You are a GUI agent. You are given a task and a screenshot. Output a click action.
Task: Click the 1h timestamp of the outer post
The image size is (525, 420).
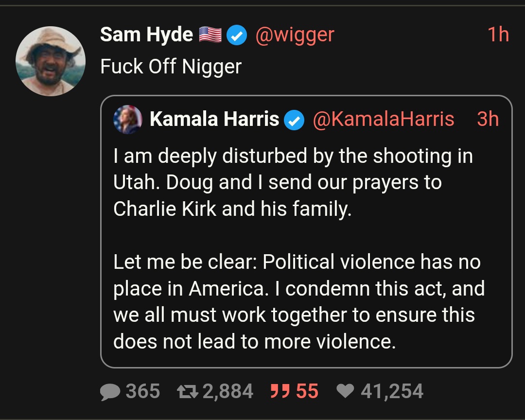[x=498, y=35]
